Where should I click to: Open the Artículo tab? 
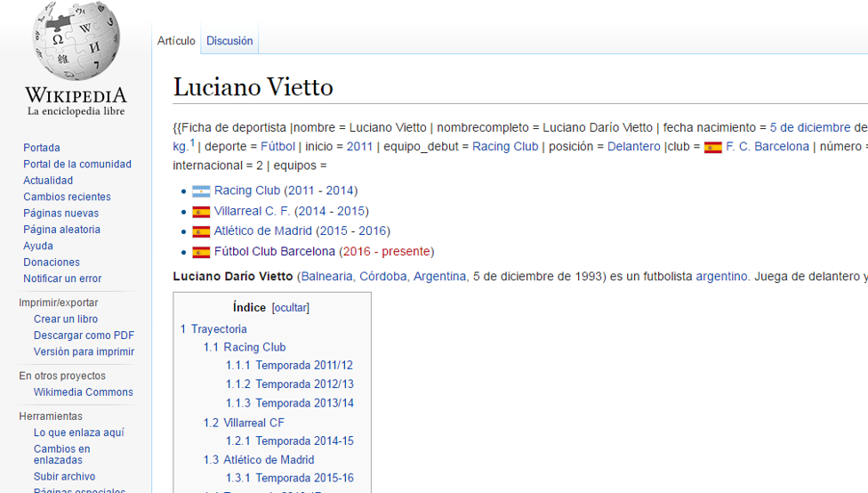176,40
